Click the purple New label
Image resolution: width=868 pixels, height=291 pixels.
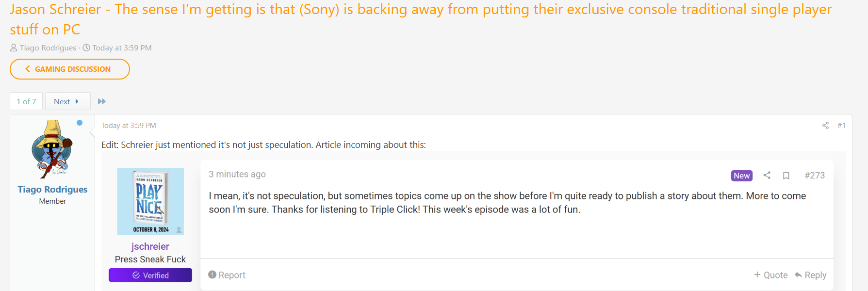tap(741, 176)
